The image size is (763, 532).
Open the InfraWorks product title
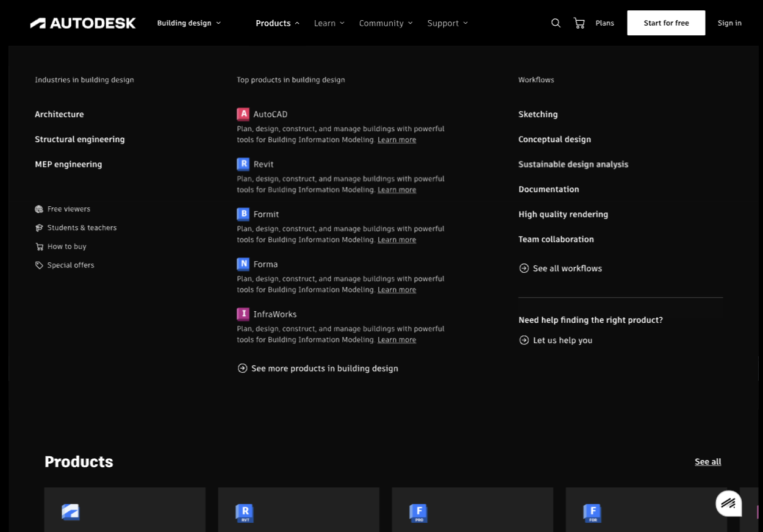pos(275,315)
